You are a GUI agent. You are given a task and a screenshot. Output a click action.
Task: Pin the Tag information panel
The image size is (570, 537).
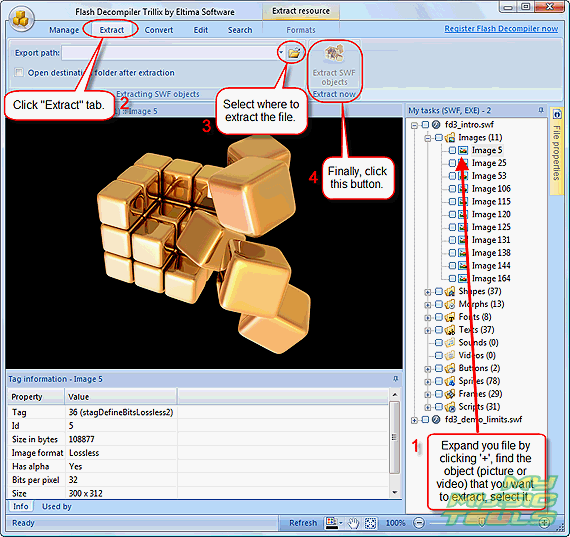(396, 379)
